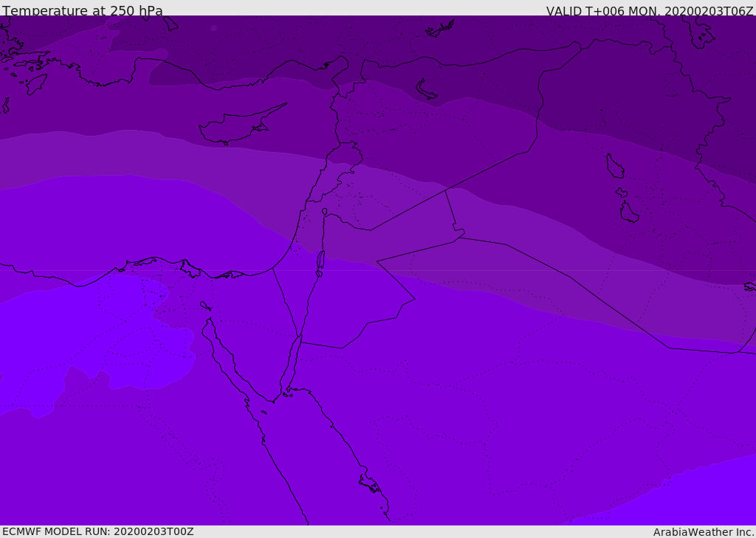756x538 pixels.
Task: Click the 'Temperature at 250 hPa' title text
Action: (83, 10)
